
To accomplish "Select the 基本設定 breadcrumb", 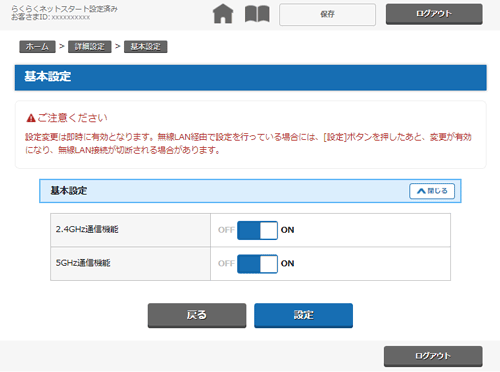I will pyautogui.click(x=146, y=47).
